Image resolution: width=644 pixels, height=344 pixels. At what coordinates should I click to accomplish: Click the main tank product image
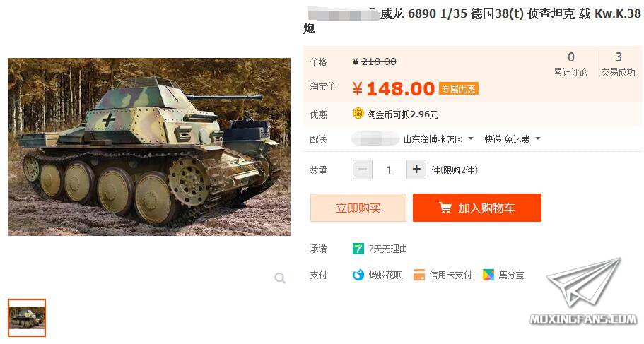[x=149, y=146]
